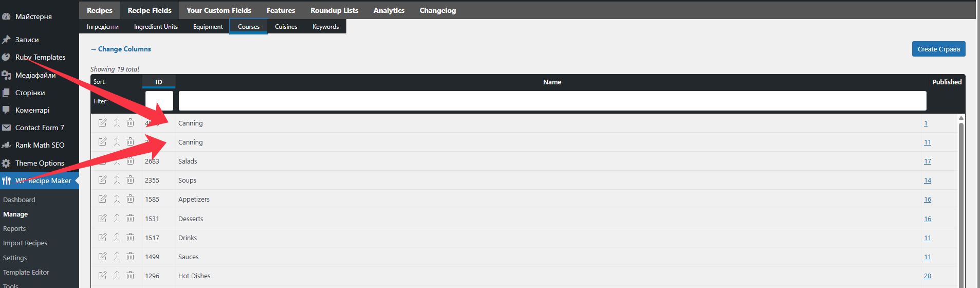Click the table's vertical scrollbar

point(961,201)
